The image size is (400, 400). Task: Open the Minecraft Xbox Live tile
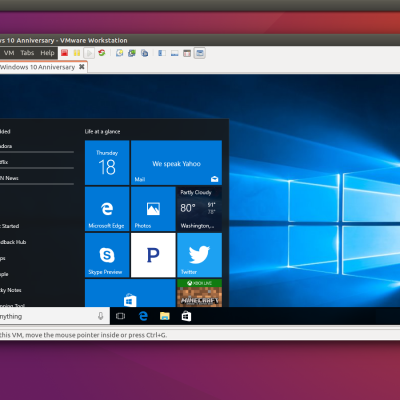point(199,293)
